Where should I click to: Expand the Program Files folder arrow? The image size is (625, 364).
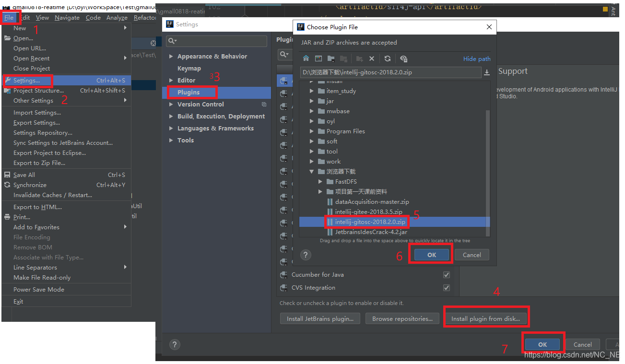tap(311, 131)
